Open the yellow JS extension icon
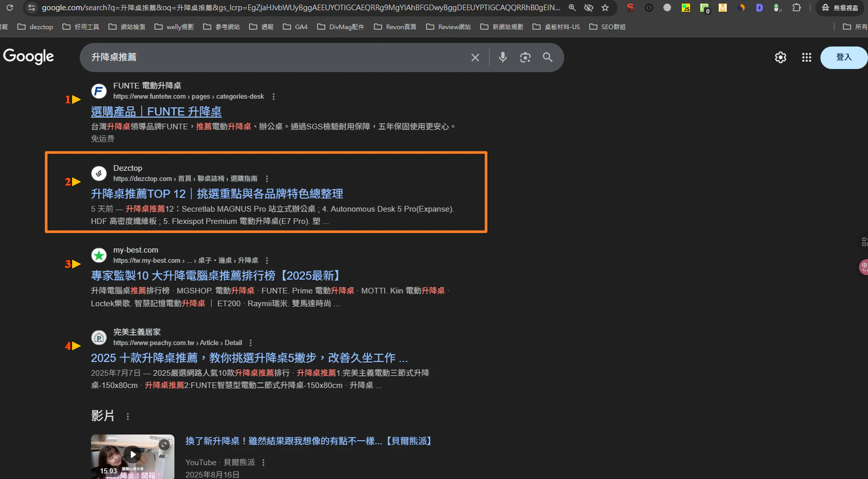 pyautogui.click(x=686, y=8)
